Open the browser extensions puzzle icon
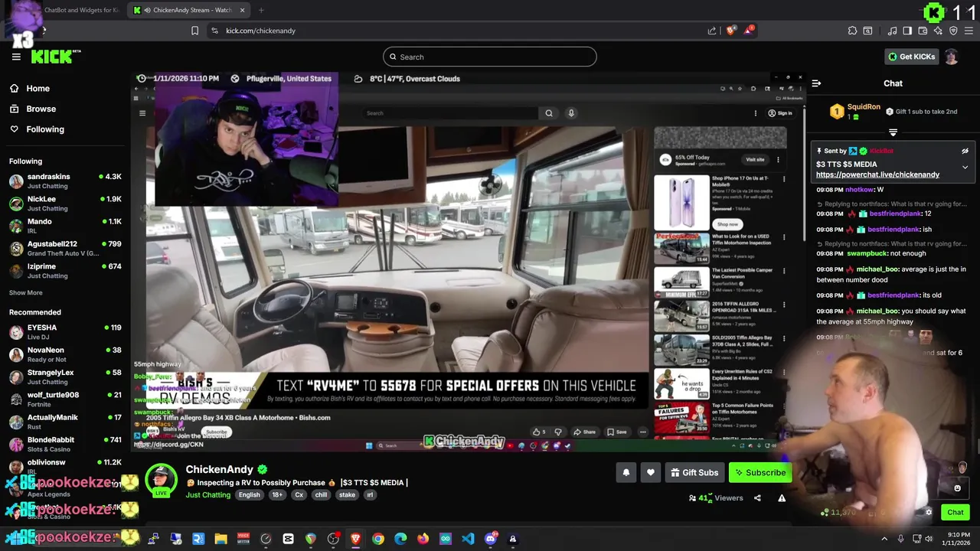The height and width of the screenshot is (551, 980). click(852, 31)
